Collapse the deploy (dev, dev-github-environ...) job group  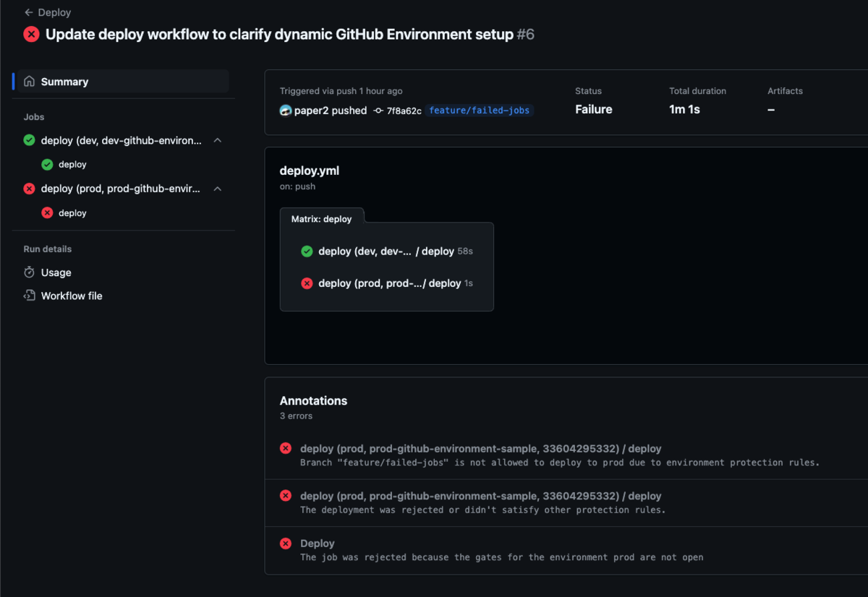pos(218,140)
